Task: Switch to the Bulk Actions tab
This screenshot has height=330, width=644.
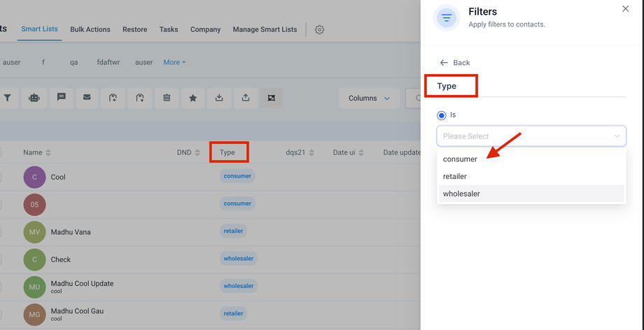Action: point(90,29)
